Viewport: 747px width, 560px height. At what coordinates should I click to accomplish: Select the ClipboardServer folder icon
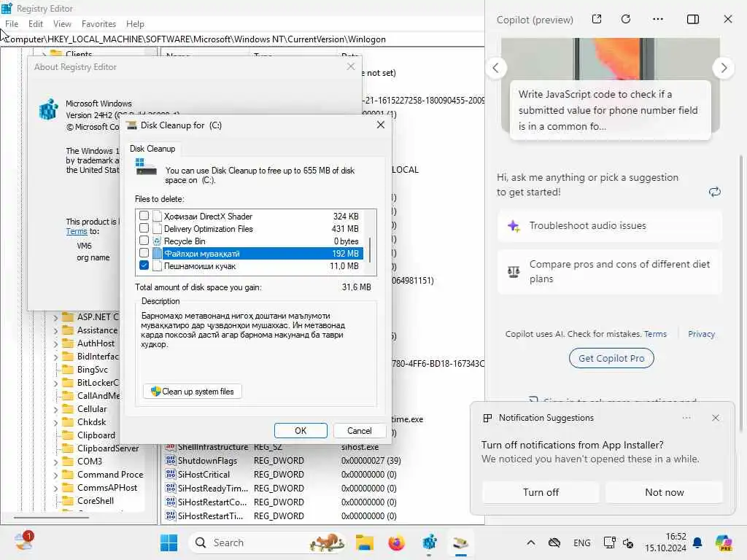tap(68, 448)
